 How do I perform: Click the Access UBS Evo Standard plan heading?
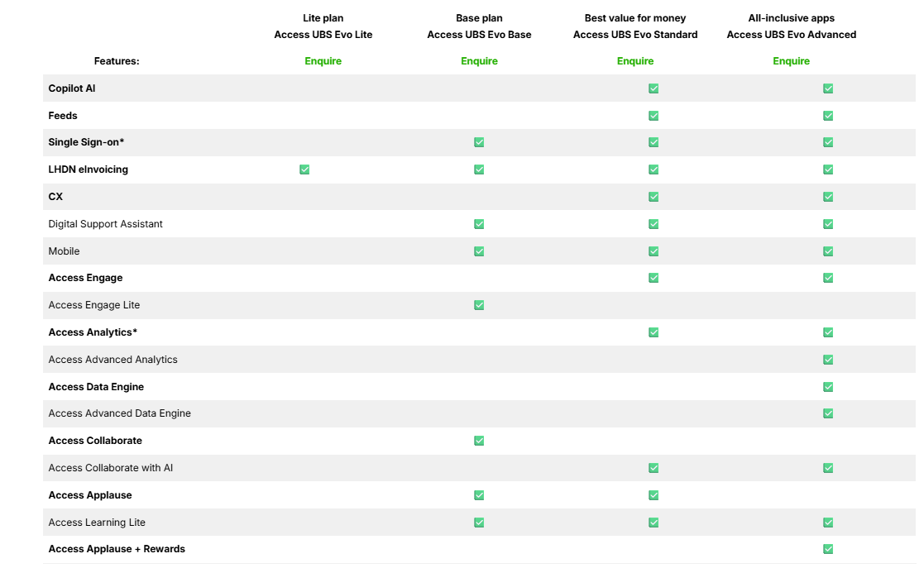[635, 35]
